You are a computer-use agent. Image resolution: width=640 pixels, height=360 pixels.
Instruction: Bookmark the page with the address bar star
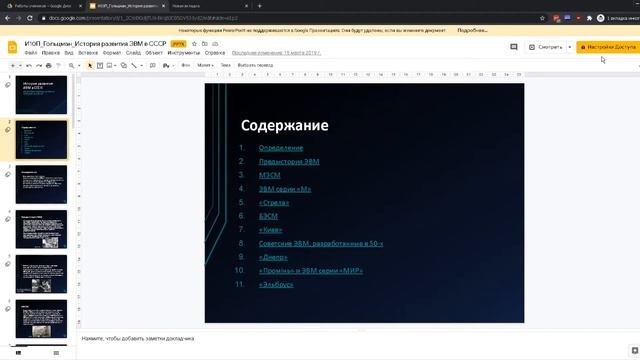click(x=542, y=18)
